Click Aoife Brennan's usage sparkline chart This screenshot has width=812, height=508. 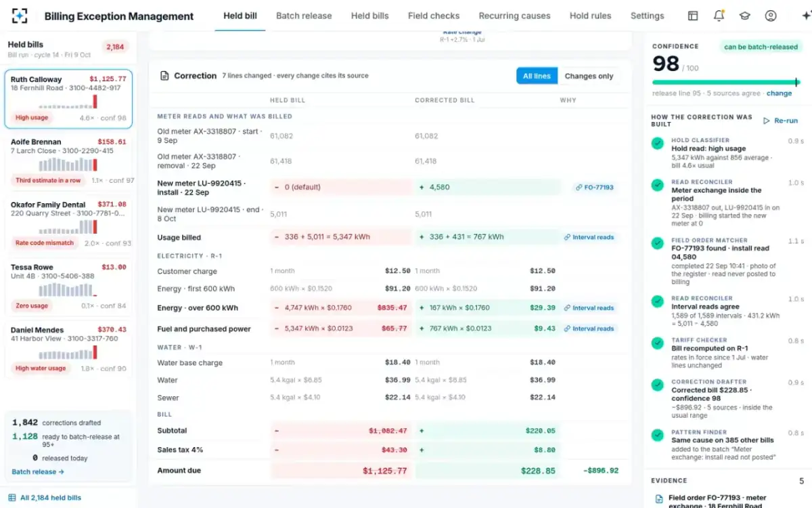(x=68, y=165)
